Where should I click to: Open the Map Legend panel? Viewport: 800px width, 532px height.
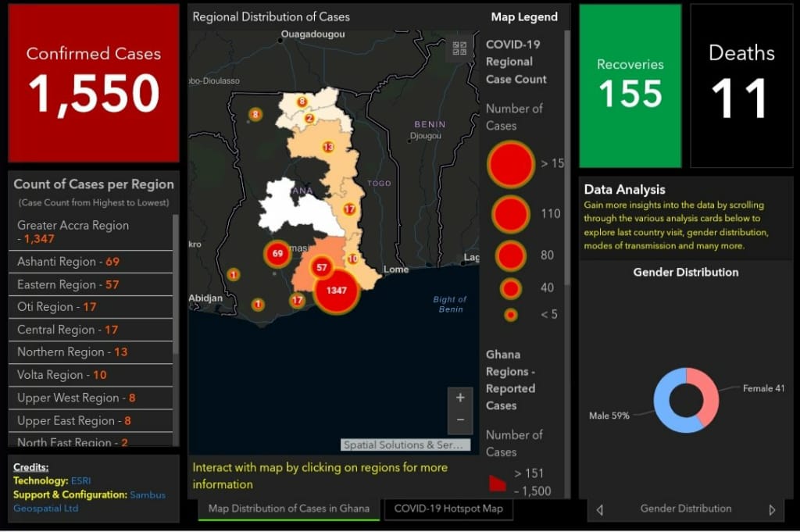point(524,17)
